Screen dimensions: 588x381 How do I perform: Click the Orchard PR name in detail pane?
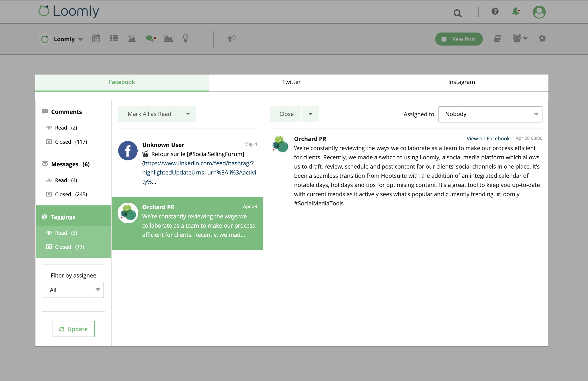[x=310, y=139]
